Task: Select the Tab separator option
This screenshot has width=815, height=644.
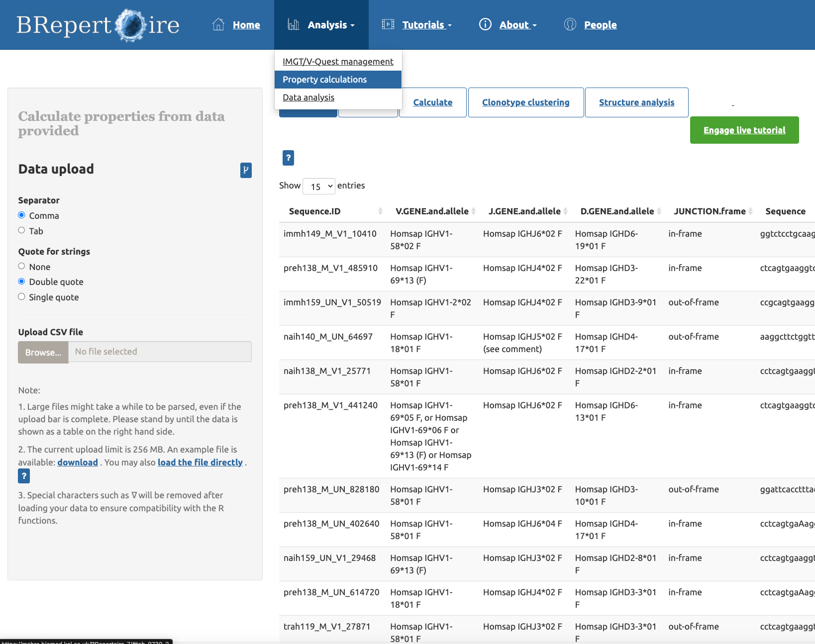Action: [21, 230]
